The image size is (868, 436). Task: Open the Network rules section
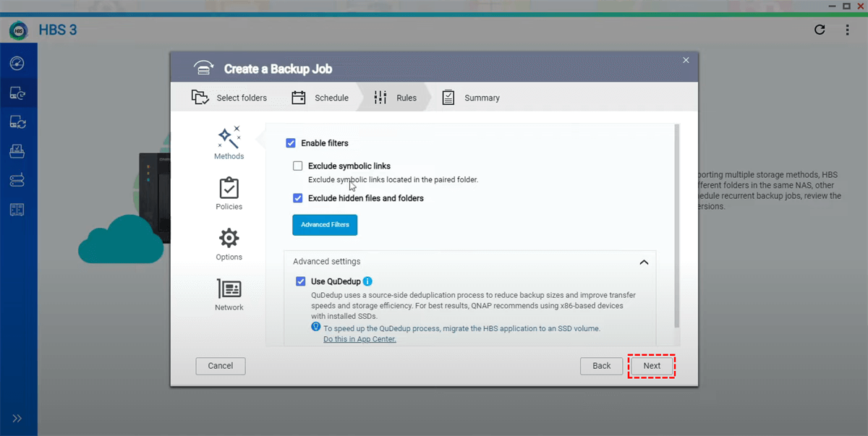[229, 295]
